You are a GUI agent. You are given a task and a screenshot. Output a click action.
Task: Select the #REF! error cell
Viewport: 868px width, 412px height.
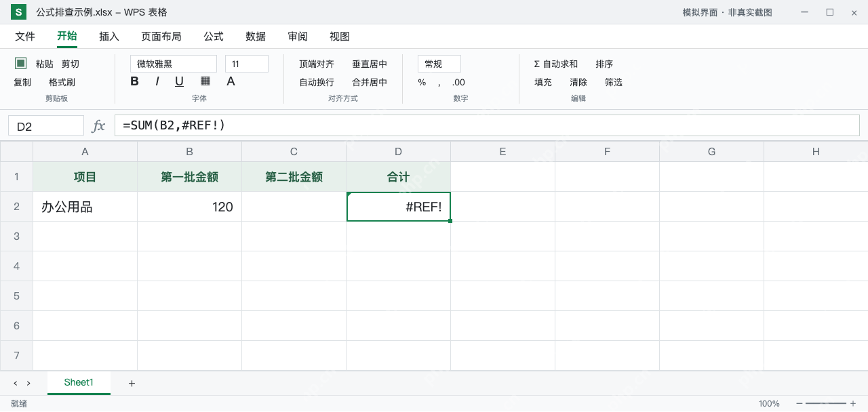tap(399, 207)
